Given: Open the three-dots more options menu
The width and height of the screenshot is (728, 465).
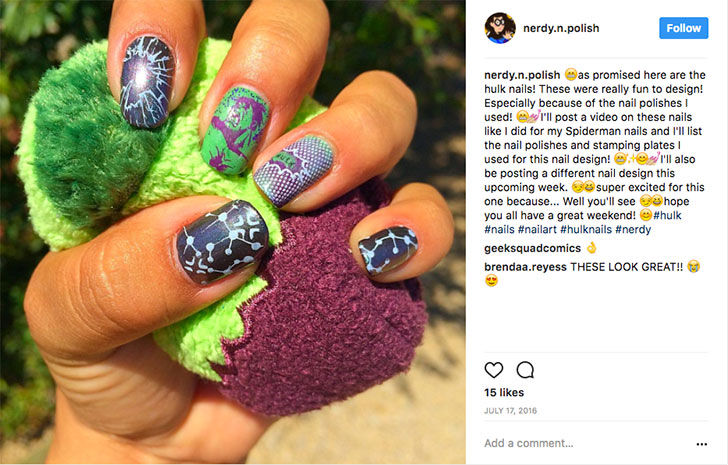Looking at the screenshot, I should pyautogui.click(x=702, y=444).
